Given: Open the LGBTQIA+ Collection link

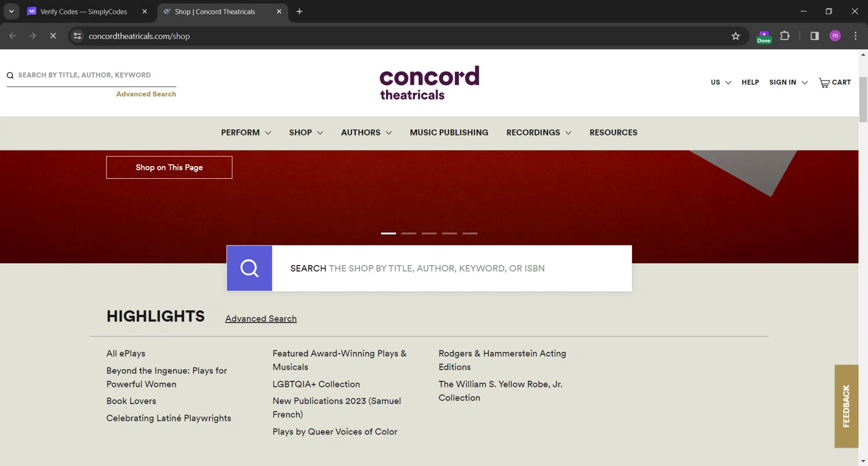Looking at the screenshot, I should tap(316, 384).
